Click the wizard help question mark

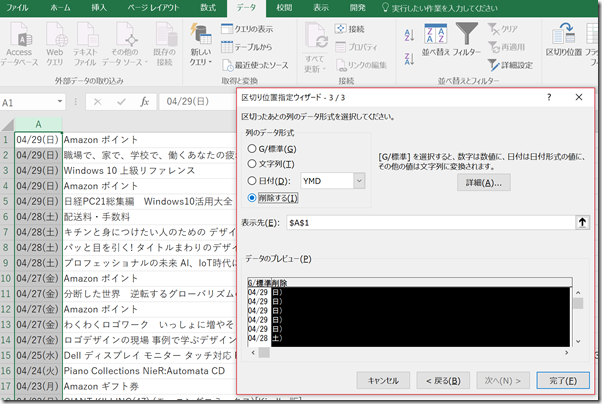click(549, 97)
